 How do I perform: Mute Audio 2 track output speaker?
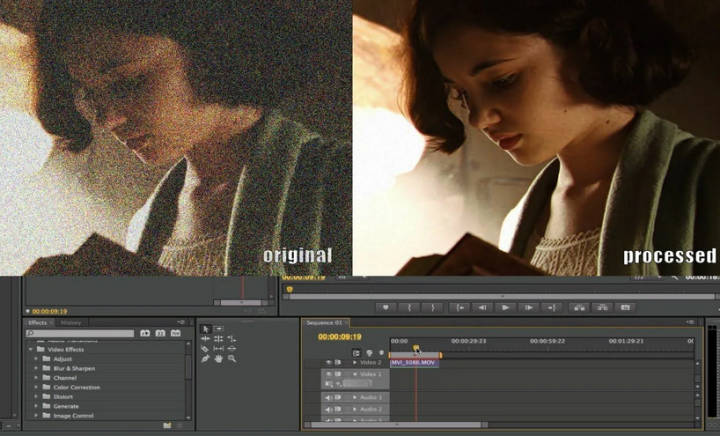tap(328, 409)
